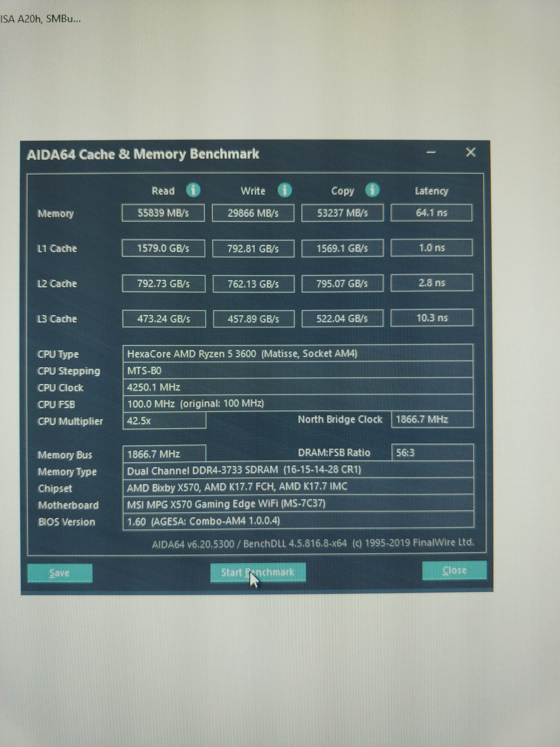Click the BIOS Version label
Image resolution: width=560 pixels, height=747 pixels.
(x=67, y=522)
